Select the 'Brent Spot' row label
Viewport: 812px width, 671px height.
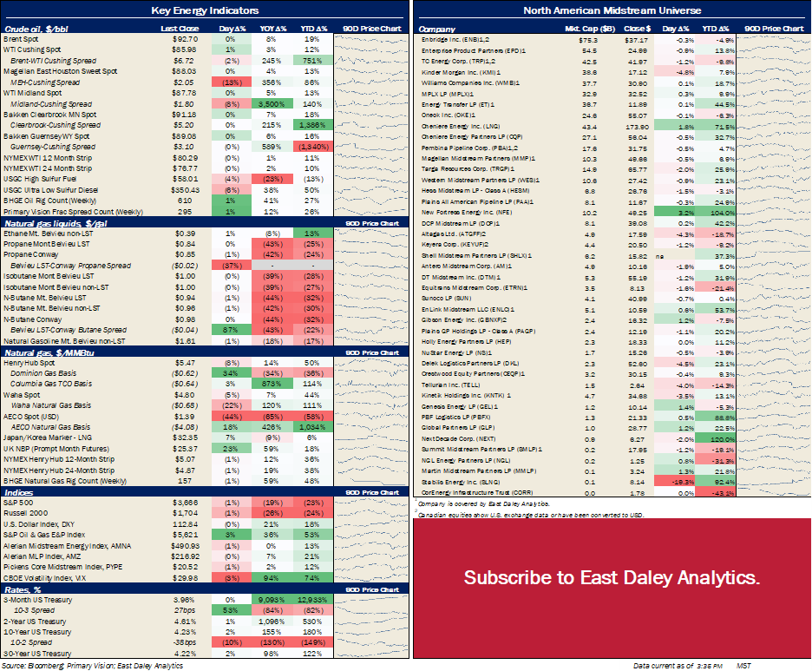point(21,39)
